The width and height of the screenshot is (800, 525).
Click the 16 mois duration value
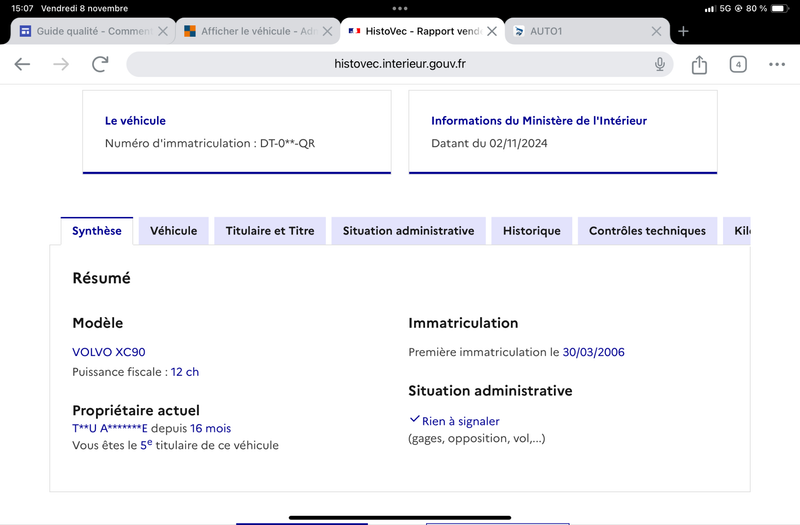211,428
